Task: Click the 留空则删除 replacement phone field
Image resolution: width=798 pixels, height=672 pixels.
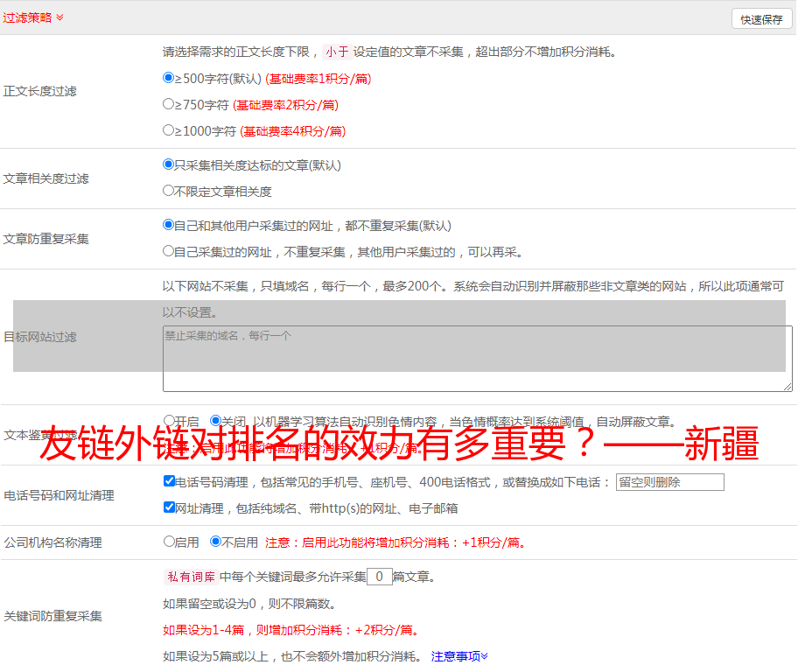Action: pyautogui.click(x=669, y=482)
